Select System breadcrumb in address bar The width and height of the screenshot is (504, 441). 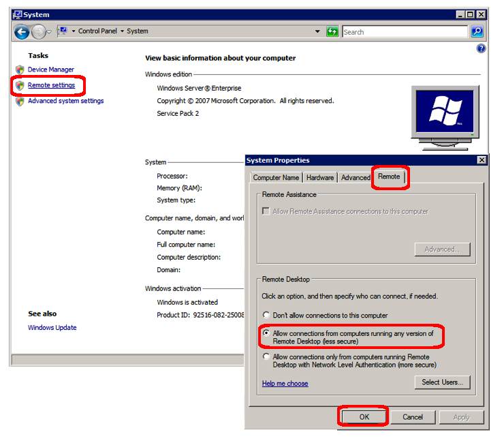138,31
